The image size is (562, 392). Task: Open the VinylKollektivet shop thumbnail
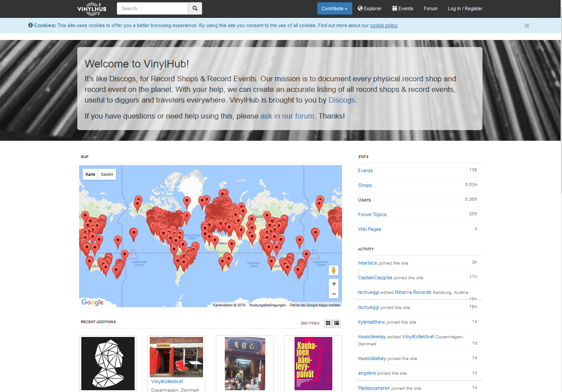pyautogui.click(x=176, y=356)
